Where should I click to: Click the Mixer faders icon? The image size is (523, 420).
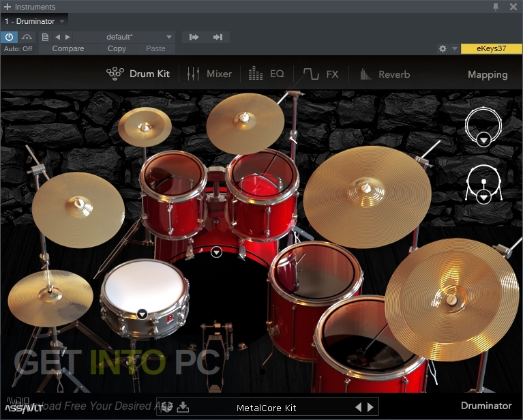[x=193, y=74]
